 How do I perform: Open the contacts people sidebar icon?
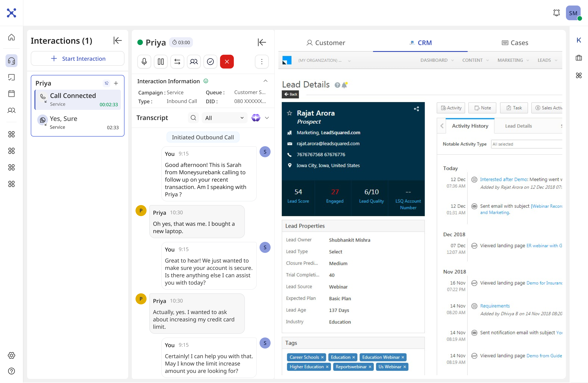(11, 110)
